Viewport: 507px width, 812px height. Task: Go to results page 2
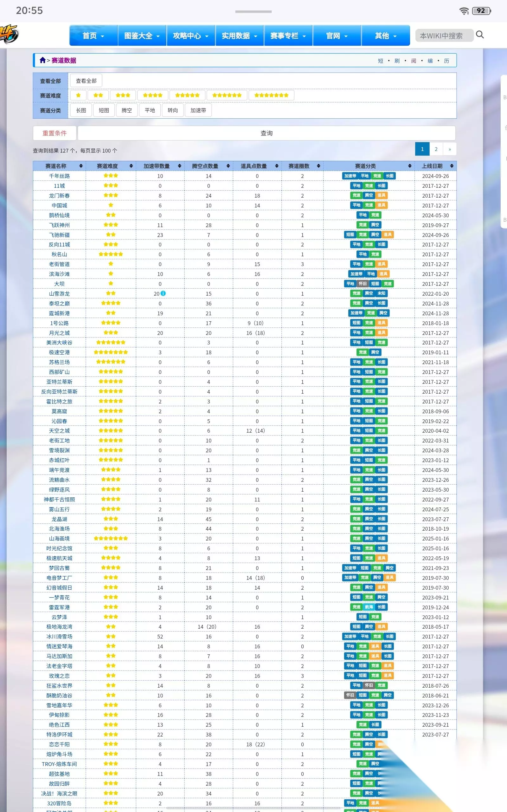click(x=436, y=149)
